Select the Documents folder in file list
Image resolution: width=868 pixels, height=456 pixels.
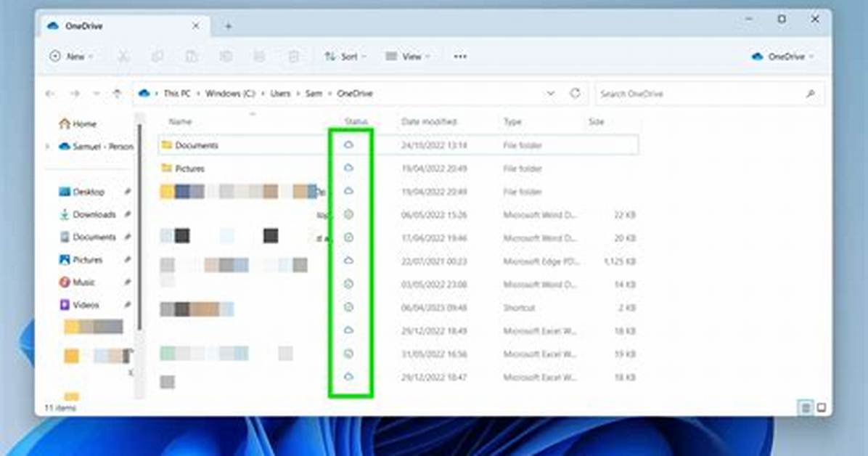(x=398, y=145)
